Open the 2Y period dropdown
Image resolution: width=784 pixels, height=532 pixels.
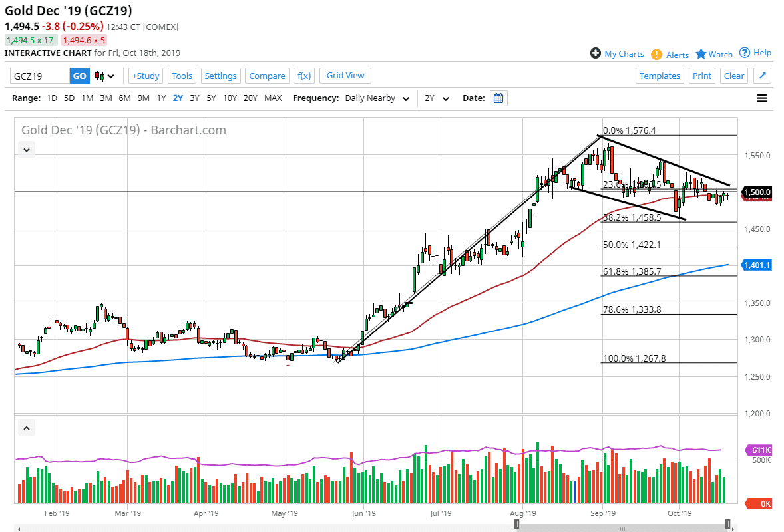(437, 98)
